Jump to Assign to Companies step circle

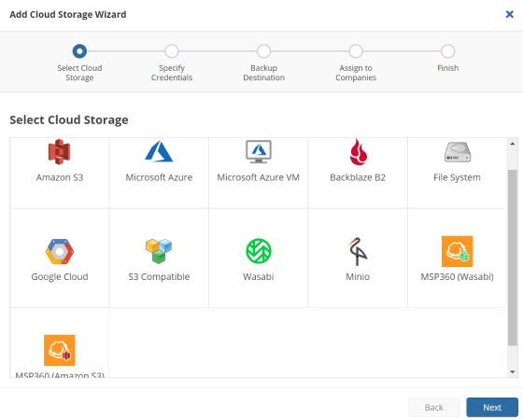356,51
